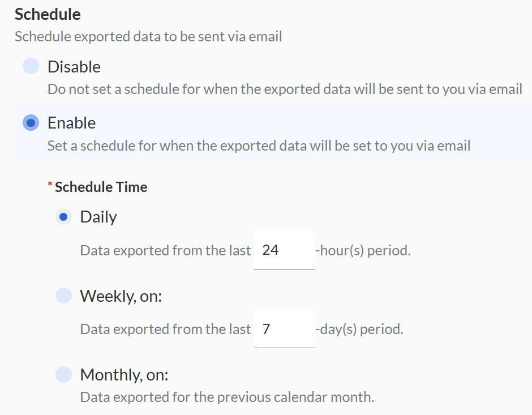Click the "Monthly, on:" label
This screenshot has height=415, width=532.
[x=125, y=374]
